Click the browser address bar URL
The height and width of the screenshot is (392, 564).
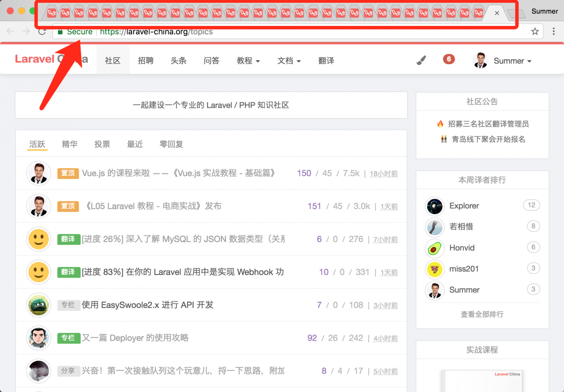click(156, 32)
